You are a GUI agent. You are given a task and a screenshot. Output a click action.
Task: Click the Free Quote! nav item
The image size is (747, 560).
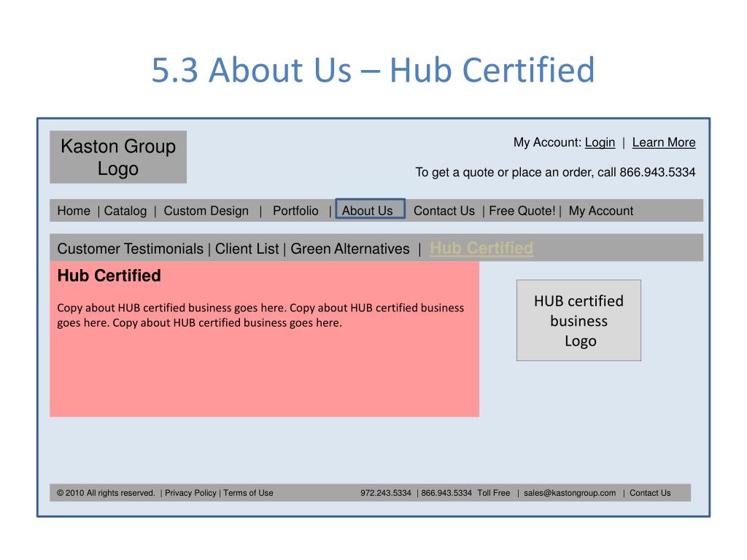pyautogui.click(x=522, y=211)
